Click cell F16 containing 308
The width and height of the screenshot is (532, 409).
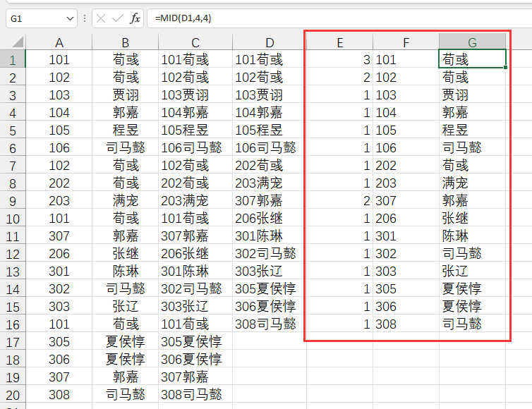click(x=406, y=324)
